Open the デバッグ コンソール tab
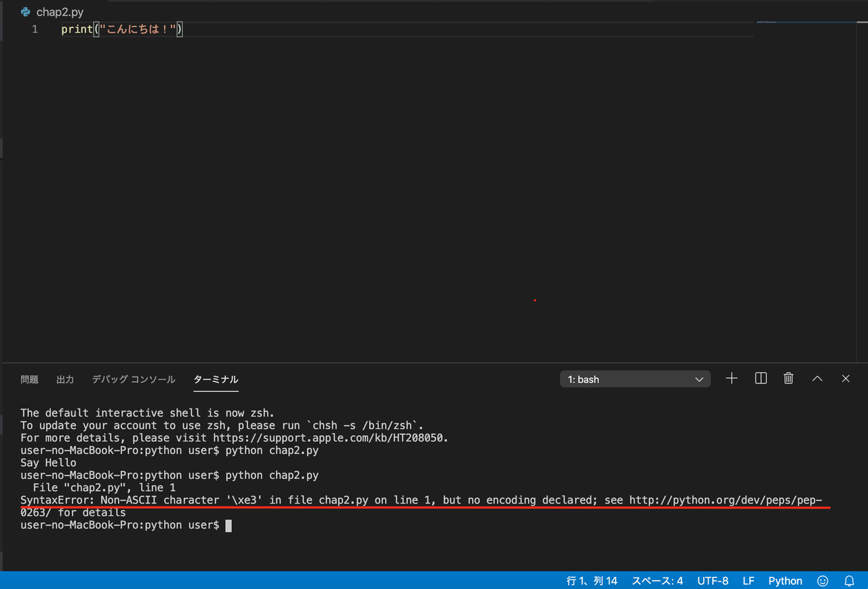868x589 pixels. 134,379
